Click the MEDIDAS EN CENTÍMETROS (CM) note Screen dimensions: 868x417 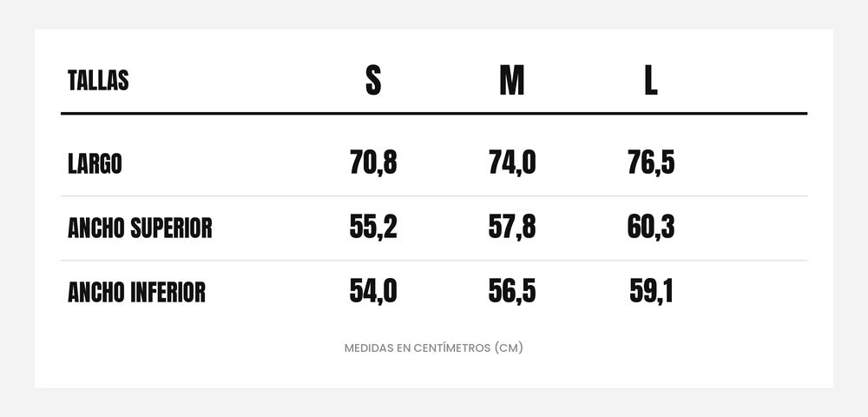tap(433, 348)
